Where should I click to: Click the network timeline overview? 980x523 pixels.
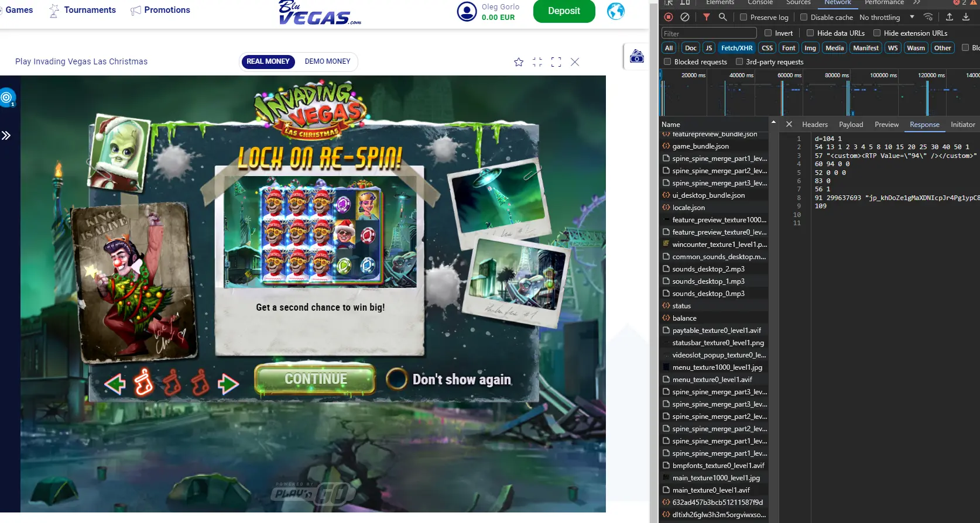(820, 92)
